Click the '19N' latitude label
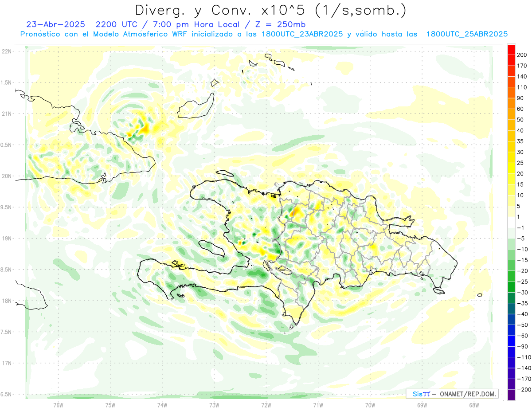 click(7, 239)
